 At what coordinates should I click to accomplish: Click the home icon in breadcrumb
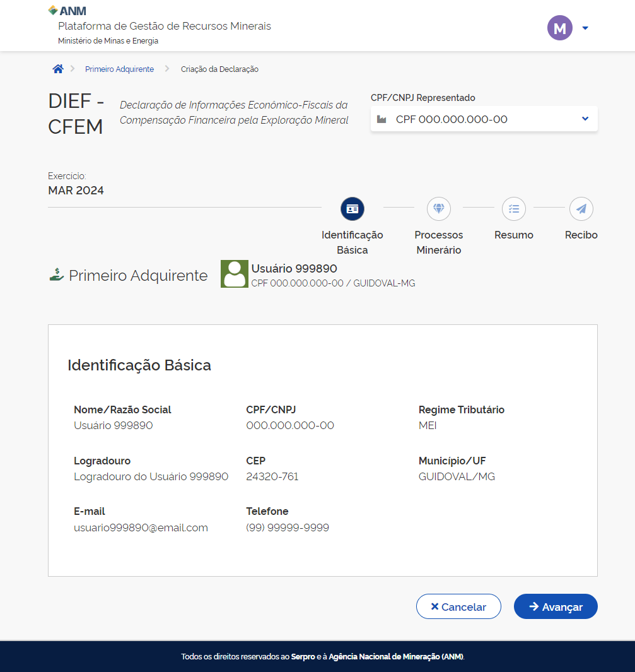(x=58, y=69)
